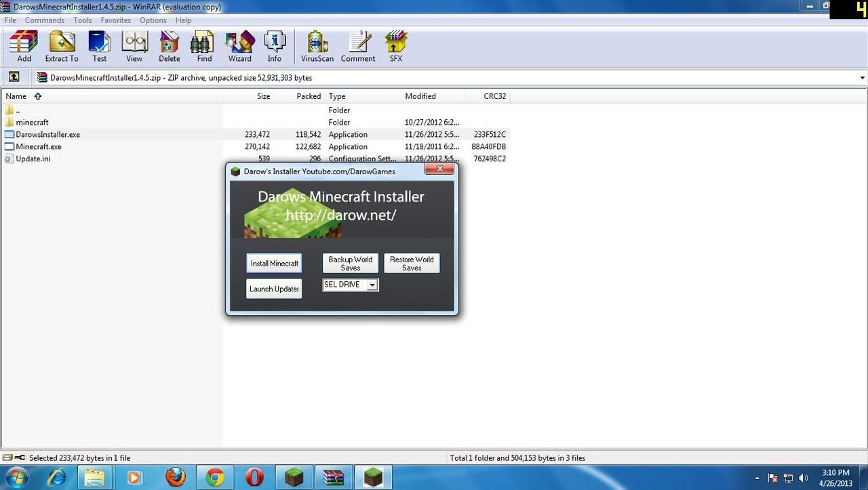Open the Options menu
The image size is (868, 490).
(x=153, y=20)
